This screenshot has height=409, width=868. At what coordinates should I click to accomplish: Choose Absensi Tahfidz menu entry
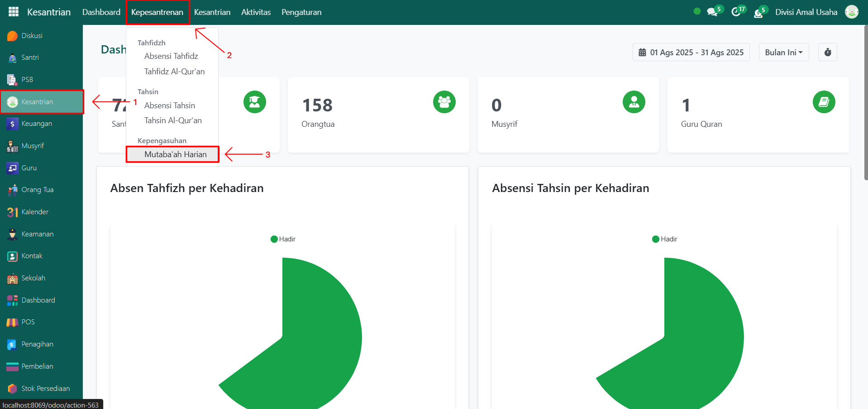pyautogui.click(x=171, y=56)
